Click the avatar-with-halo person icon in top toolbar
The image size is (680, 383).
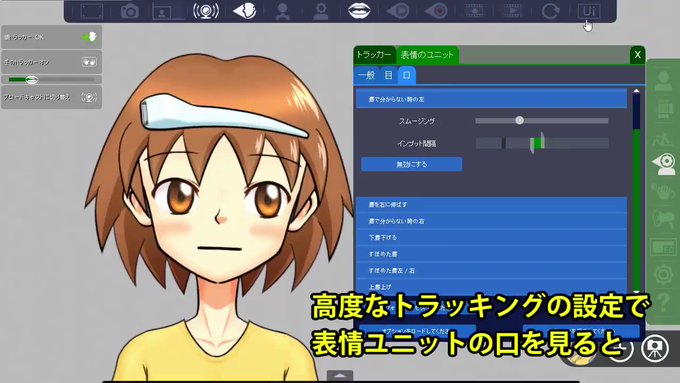320,11
